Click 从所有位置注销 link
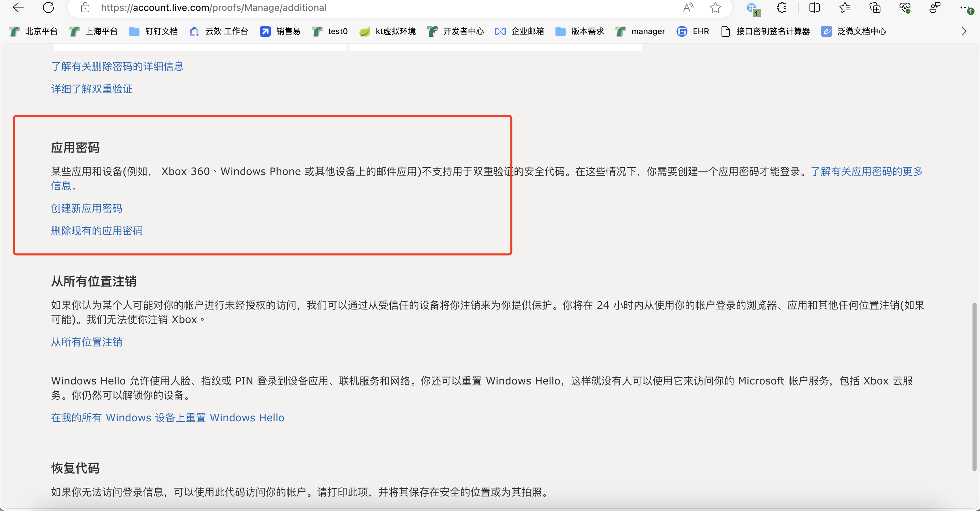This screenshot has height=511, width=980. pyautogui.click(x=86, y=342)
